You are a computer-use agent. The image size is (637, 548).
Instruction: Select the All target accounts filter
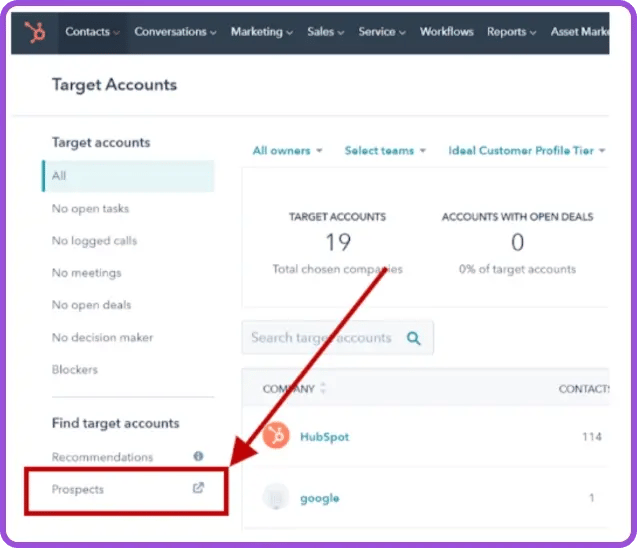[x=128, y=176]
